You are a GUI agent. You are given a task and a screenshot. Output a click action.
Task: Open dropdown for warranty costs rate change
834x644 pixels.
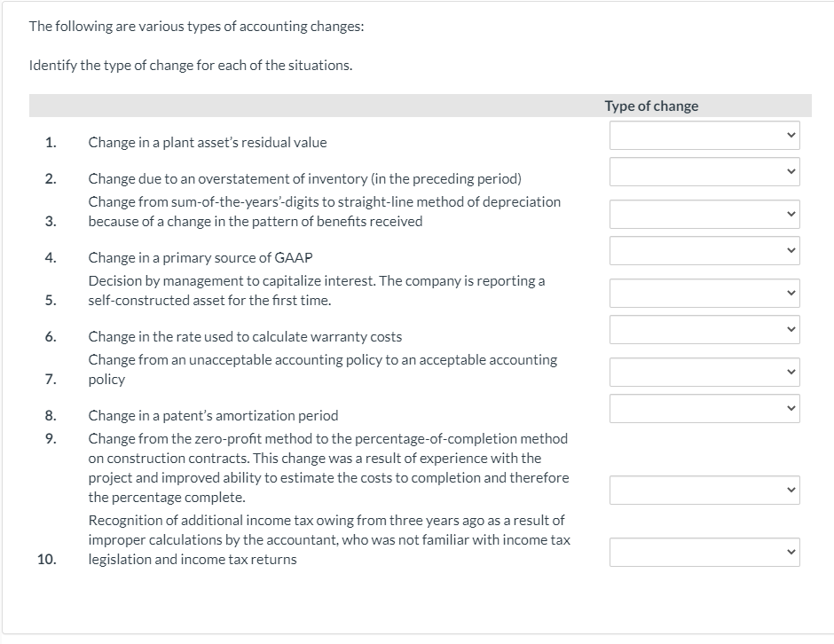[x=704, y=329]
